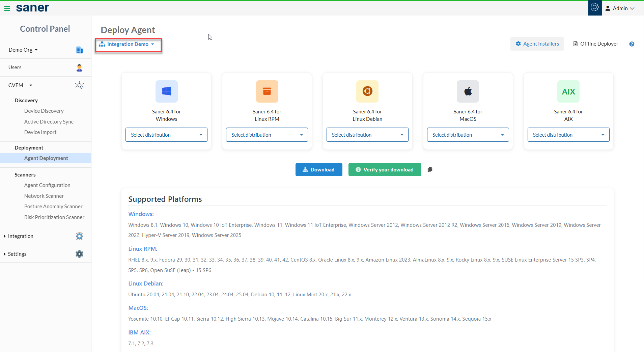Click the Users avatar icon
The width and height of the screenshot is (644, 352).
pos(79,67)
